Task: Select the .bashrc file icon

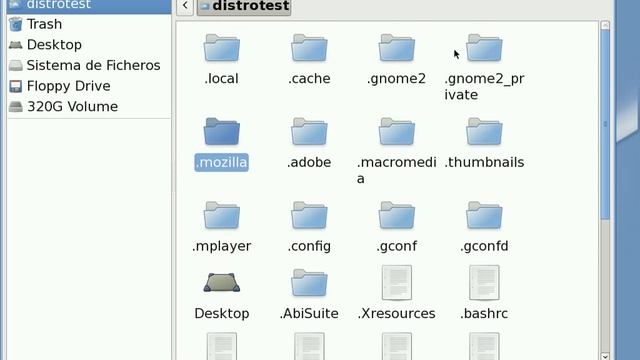Action: pyautogui.click(x=484, y=282)
